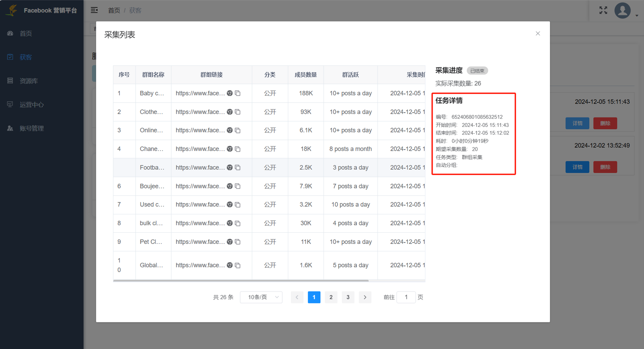Image resolution: width=644 pixels, height=349 pixels.
Task: Select the 7 posts a day cell
Action: click(x=351, y=186)
